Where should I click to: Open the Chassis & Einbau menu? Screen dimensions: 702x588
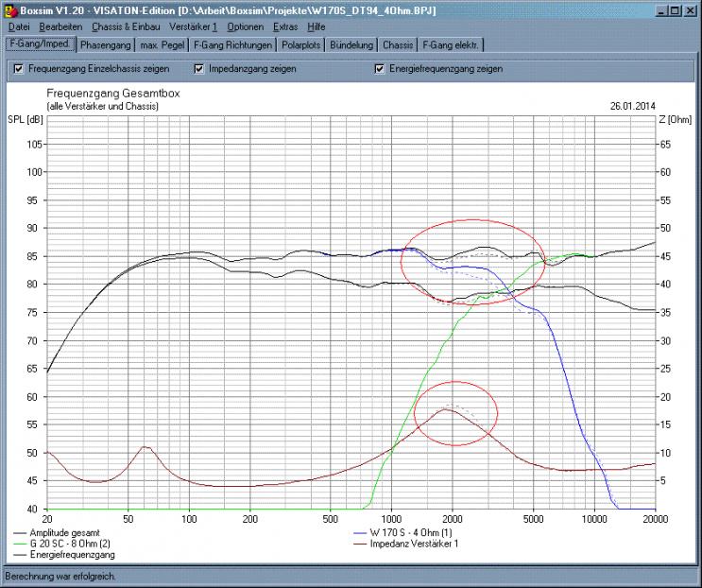tap(126, 26)
